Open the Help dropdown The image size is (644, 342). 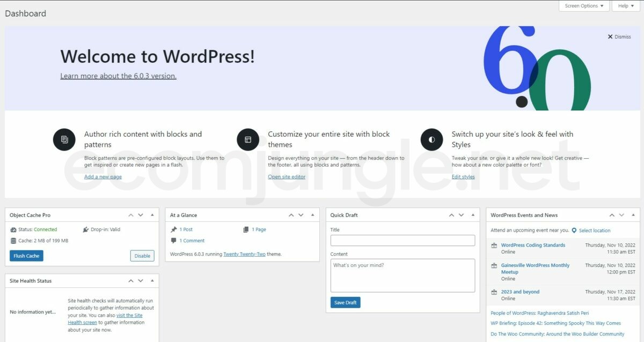(625, 6)
